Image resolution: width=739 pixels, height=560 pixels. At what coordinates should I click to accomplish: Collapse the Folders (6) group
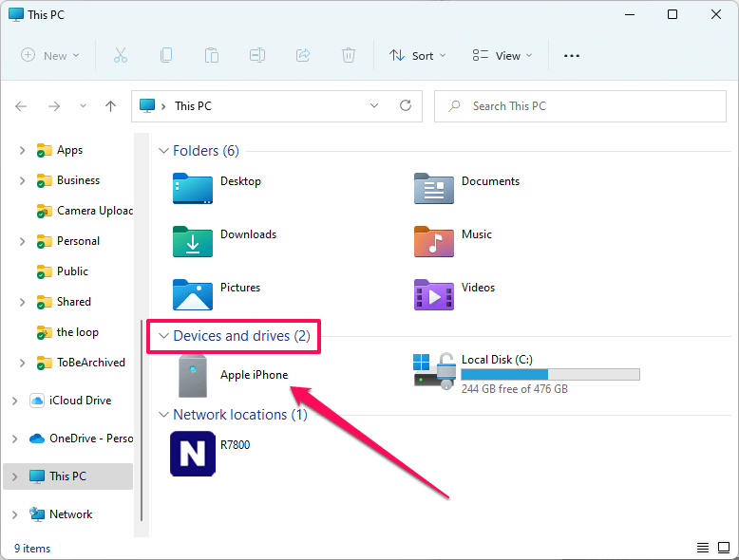(163, 151)
